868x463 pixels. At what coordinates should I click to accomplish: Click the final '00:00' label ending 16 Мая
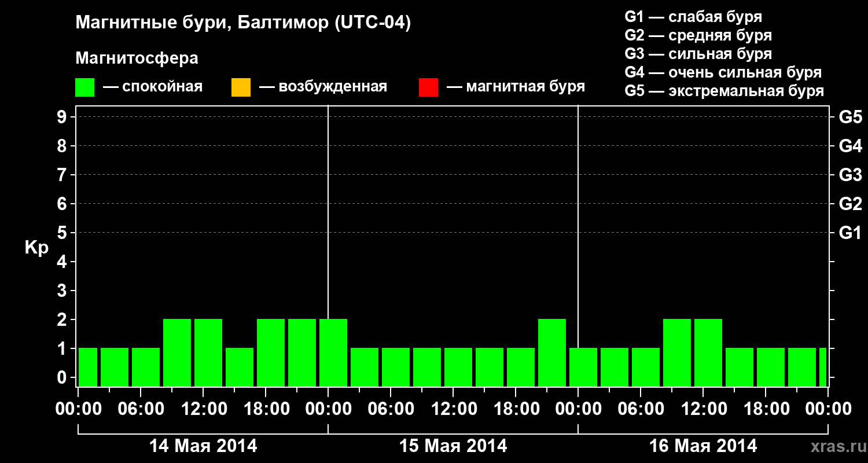pyautogui.click(x=828, y=409)
